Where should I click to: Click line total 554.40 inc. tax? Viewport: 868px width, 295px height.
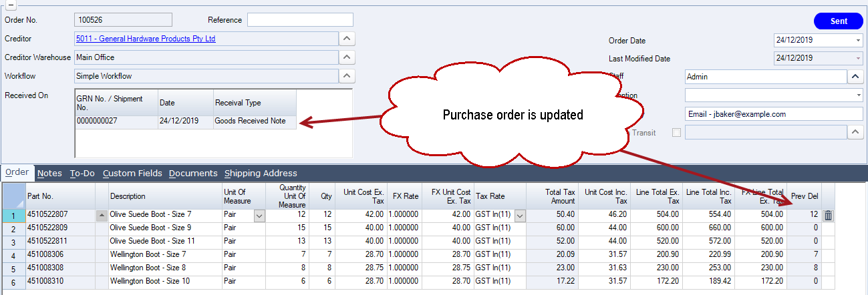708,215
